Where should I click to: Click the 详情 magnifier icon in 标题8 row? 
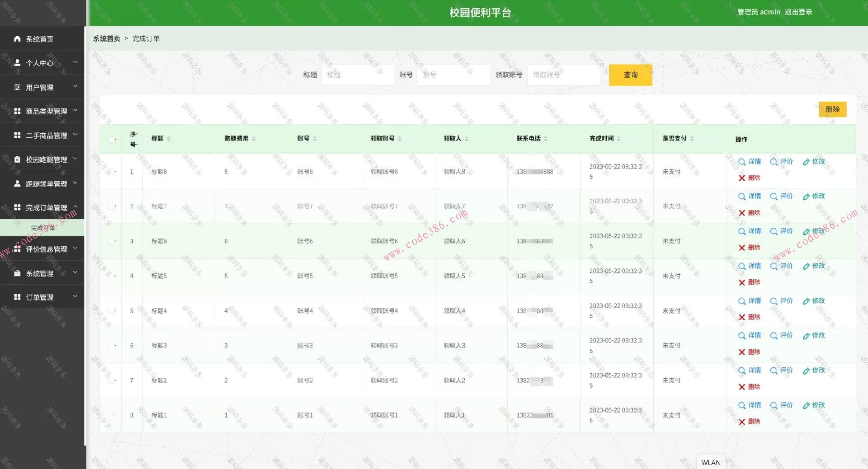(x=742, y=162)
